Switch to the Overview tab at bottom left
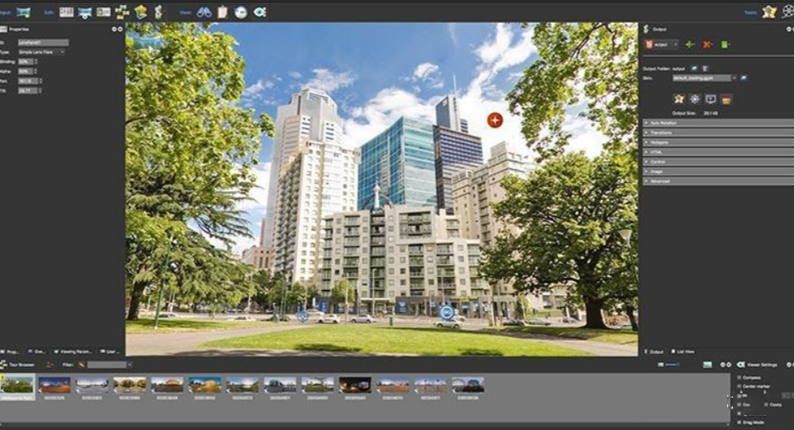The image size is (794, 430). pos(36,351)
